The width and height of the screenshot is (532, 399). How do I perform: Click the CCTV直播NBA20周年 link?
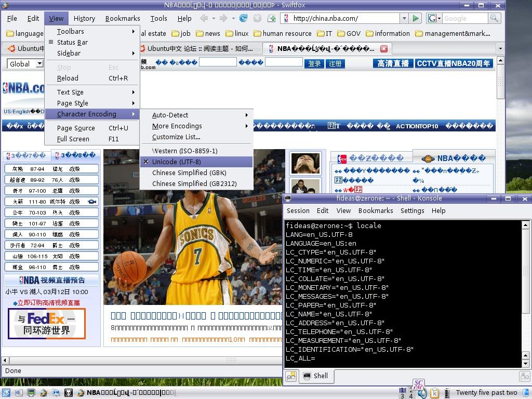pyautogui.click(x=454, y=63)
